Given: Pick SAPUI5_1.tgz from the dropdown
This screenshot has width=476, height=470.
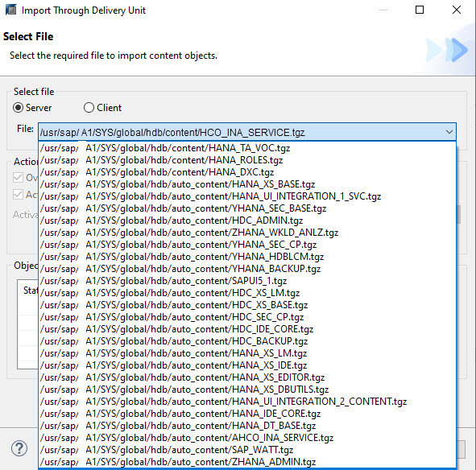Looking at the screenshot, I should tap(247, 281).
